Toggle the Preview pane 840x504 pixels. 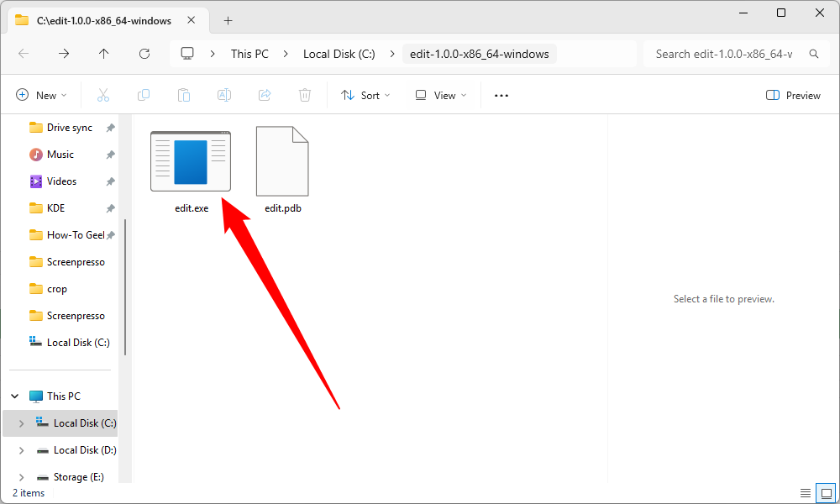pyautogui.click(x=794, y=95)
